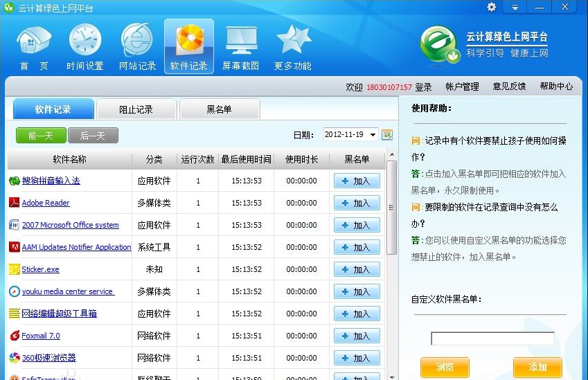The width and height of the screenshot is (588, 380).
Task: Click the table scrollbar thumb
Action: point(391,208)
